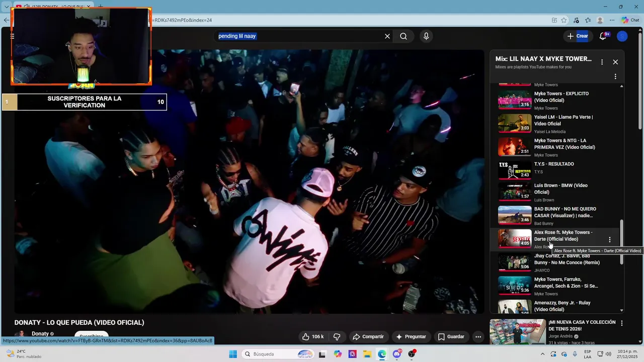
Task: Open the options below the Mix header
Action: click(x=615, y=76)
